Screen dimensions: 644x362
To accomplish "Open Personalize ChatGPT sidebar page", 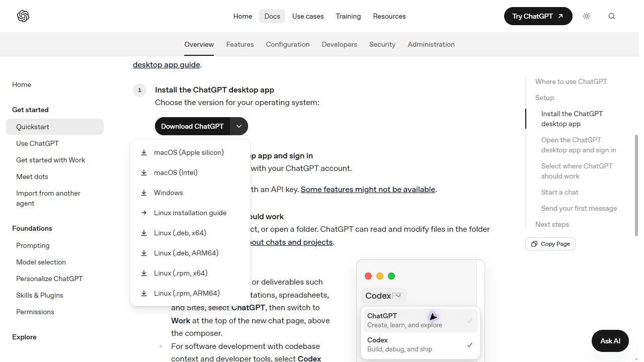I will [55, 279].
